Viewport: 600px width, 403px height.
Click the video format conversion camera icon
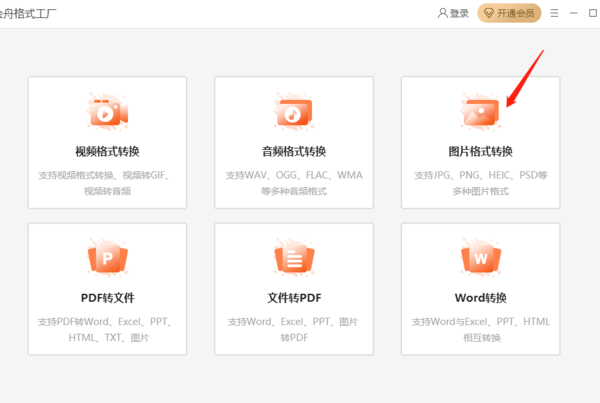(106, 113)
